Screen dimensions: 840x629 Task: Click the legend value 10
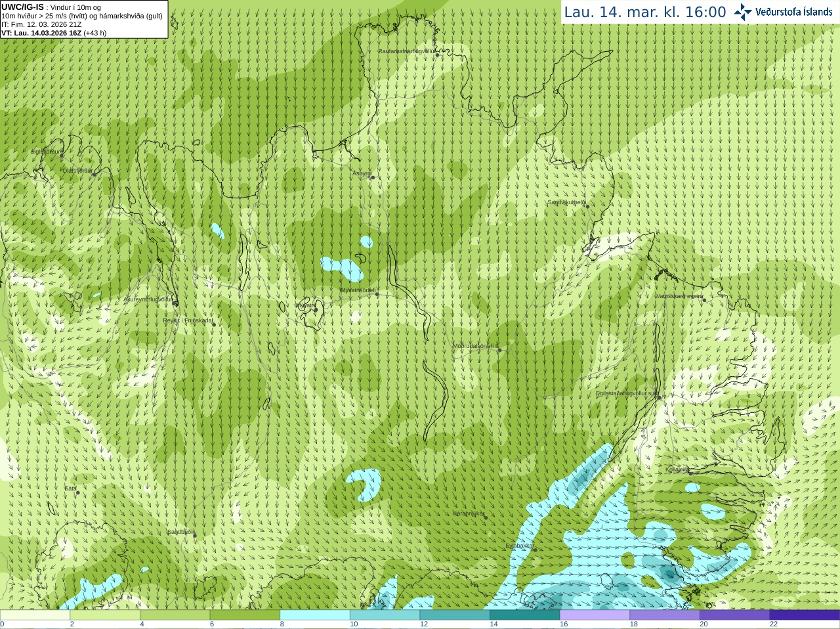[x=354, y=624]
